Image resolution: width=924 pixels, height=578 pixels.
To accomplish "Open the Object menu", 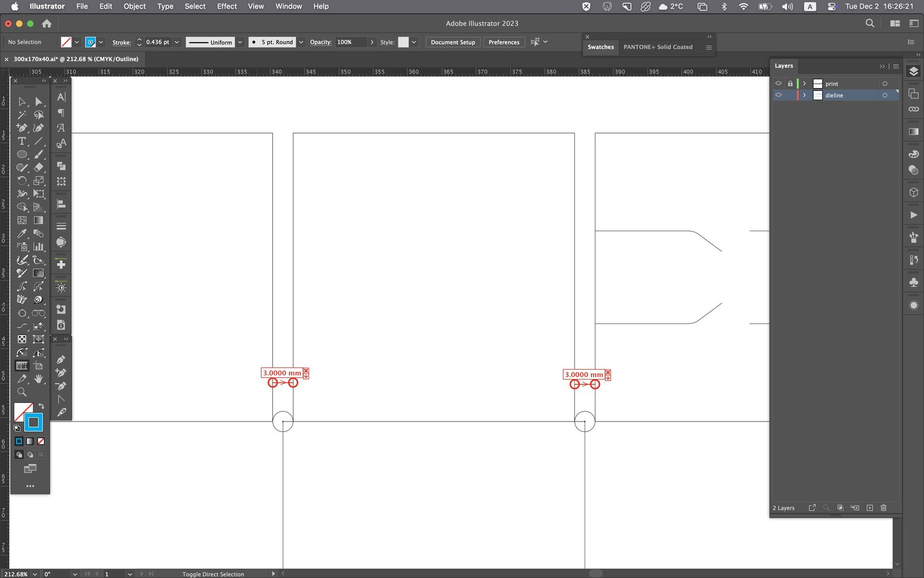I will [x=134, y=6].
